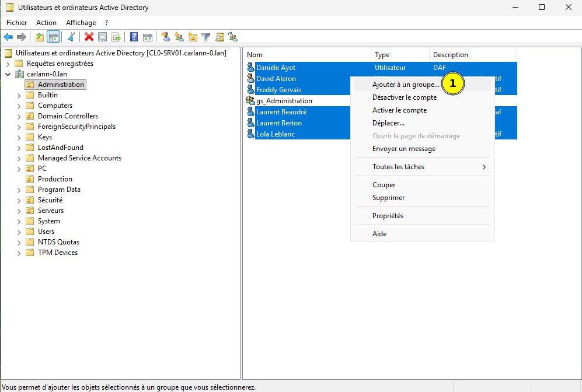Open the filter options funnel icon
The height and width of the screenshot is (392, 582).
pyautogui.click(x=206, y=37)
